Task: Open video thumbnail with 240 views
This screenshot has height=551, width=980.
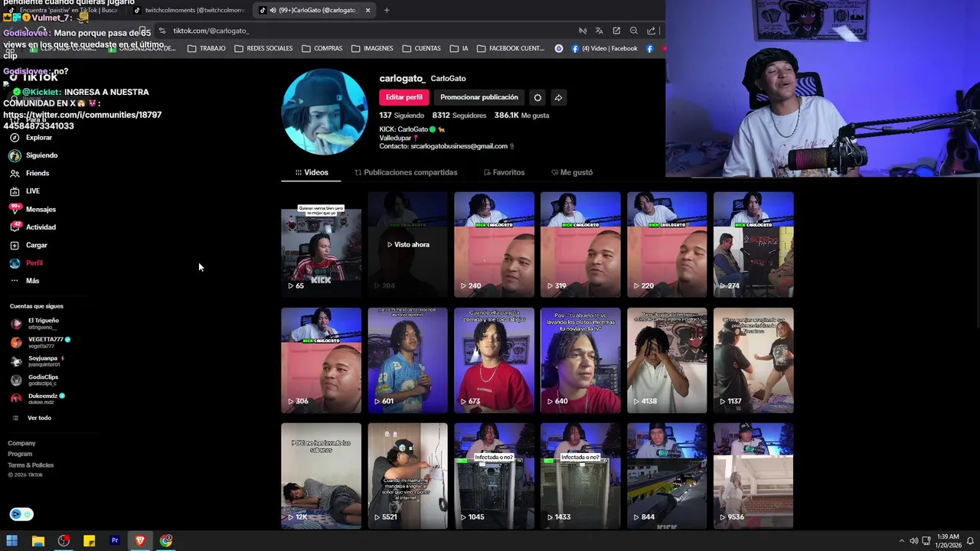Action: (494, 244)
